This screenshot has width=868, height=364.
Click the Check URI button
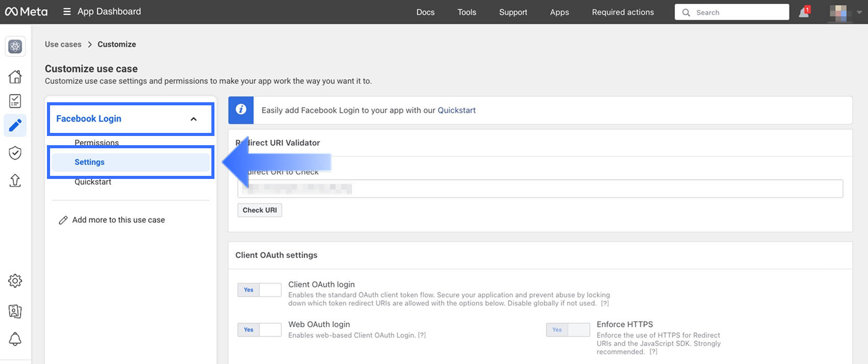(x=259, y=210)
